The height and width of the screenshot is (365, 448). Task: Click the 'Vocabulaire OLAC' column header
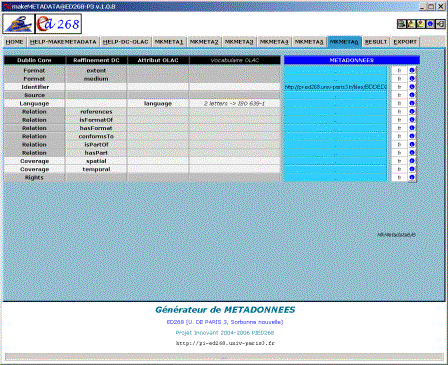(x=235, y=60)
